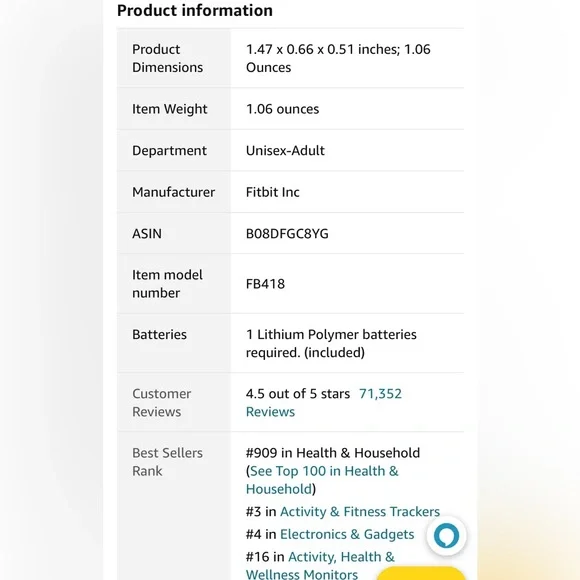Viewport: 580px width, 580px height.
Task: Click the product dimensions value text
Action: (x=338, y=58)
